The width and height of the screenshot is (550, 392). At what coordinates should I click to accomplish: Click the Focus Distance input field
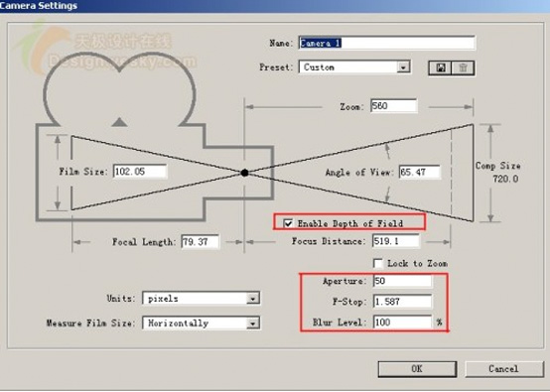(x=396, y=241)
